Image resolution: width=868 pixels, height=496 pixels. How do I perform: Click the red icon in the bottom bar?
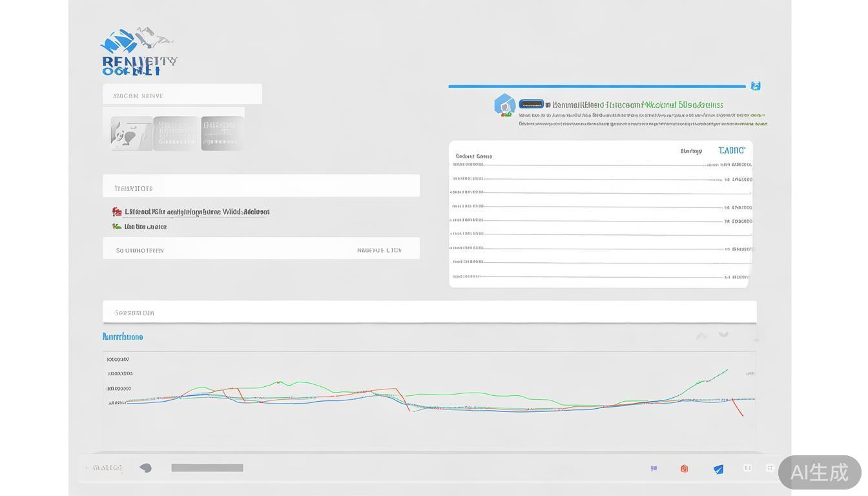pos(684,469)
